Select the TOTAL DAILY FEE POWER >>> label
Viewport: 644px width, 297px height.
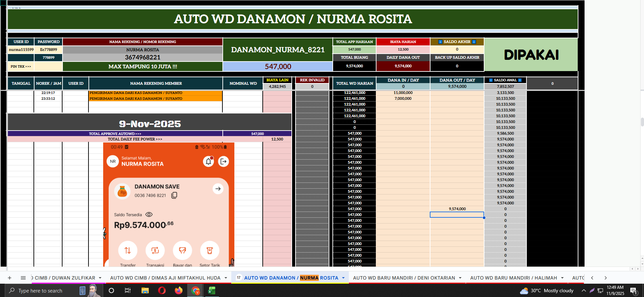pos(135,139)
